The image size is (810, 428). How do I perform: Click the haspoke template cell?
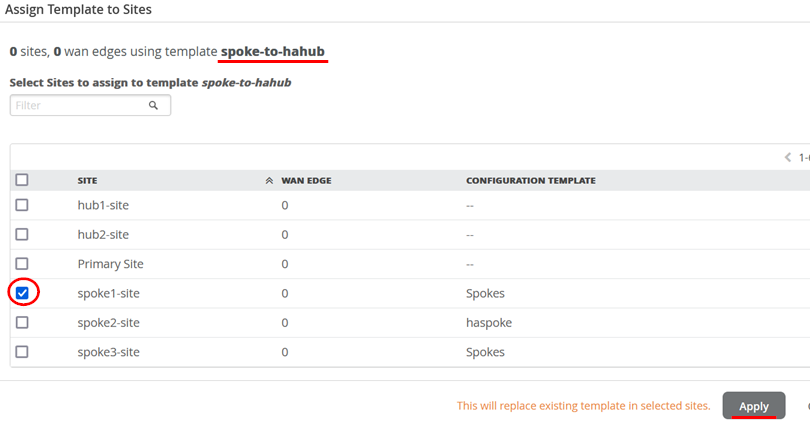(x=487, y=322)
